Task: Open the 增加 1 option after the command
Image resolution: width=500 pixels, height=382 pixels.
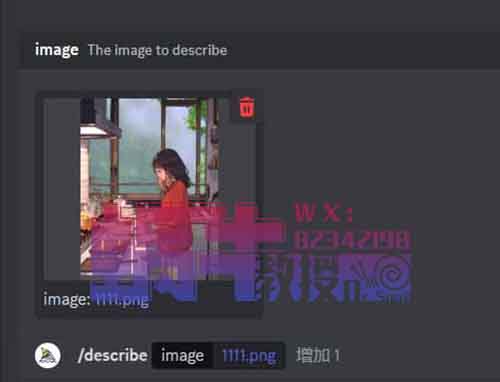Action: pos(318,355)
